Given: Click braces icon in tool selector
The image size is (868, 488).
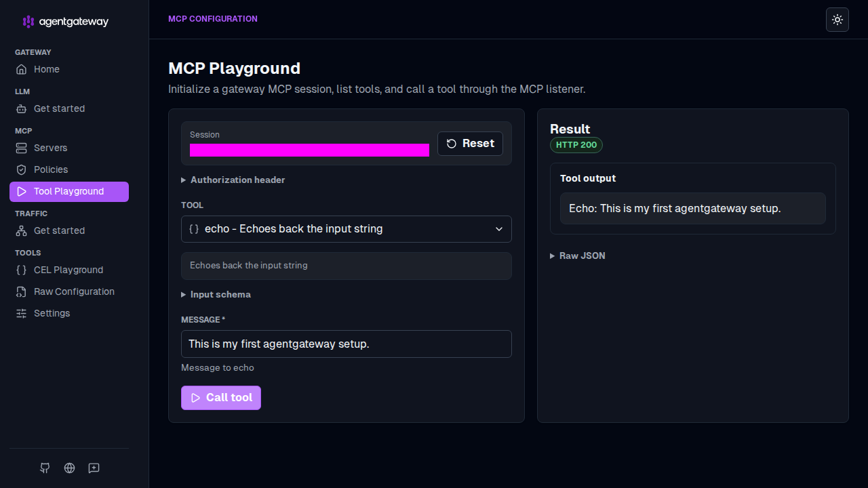Looking at the screenshot, I should pyautogui.click(x=194, y=229).
